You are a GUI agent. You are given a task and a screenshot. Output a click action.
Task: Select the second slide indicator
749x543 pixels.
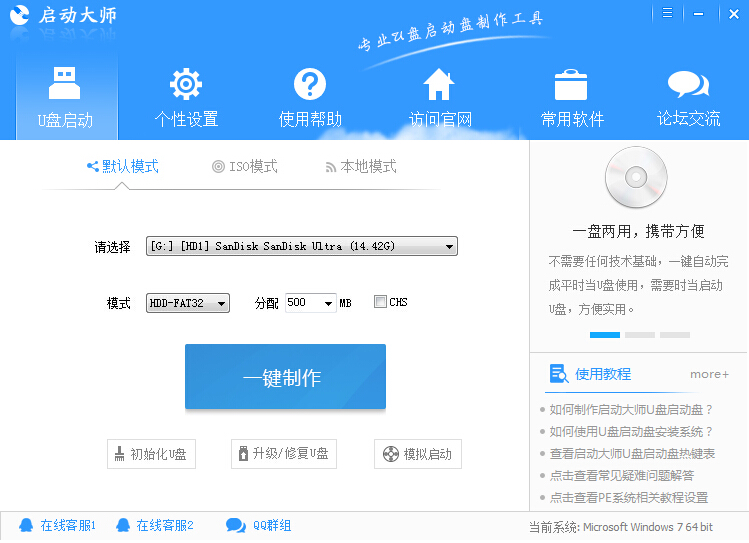pyautogui.click(x=640, y=335)
